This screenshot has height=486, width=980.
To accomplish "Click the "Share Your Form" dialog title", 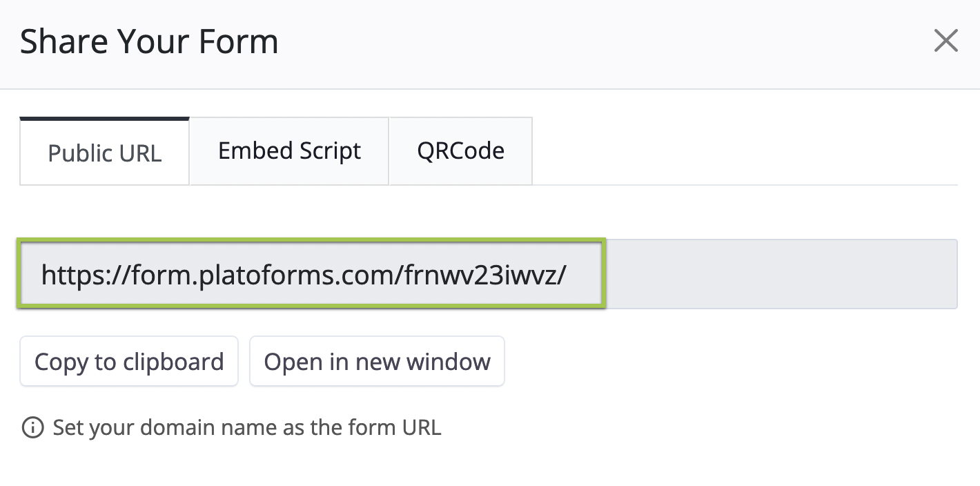I will [x=149, y=41].
